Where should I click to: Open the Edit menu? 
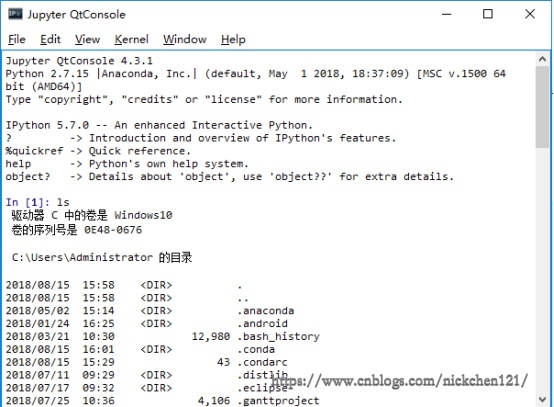point(50,39)
